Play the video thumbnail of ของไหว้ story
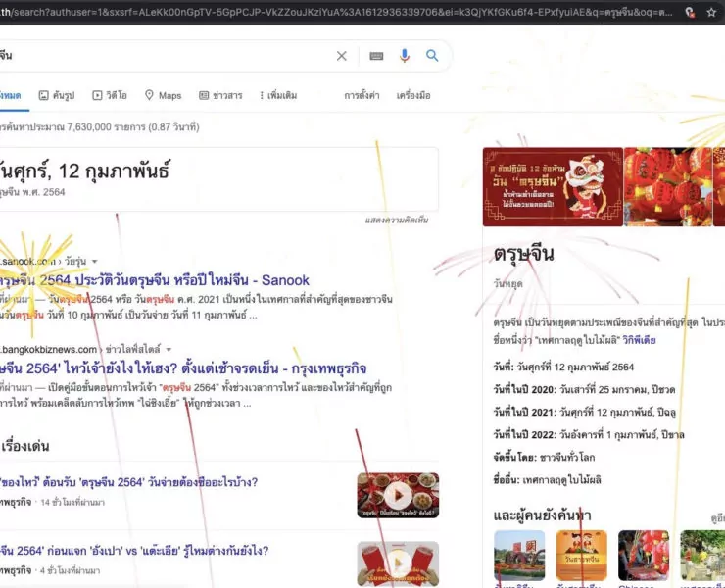The height and width of the screenshot is (588, 725). (x=398, y=495)
